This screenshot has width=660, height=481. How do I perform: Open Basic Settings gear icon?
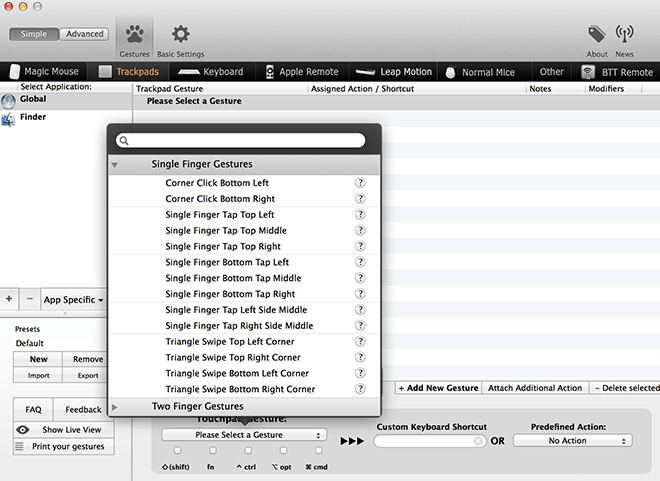181,34
